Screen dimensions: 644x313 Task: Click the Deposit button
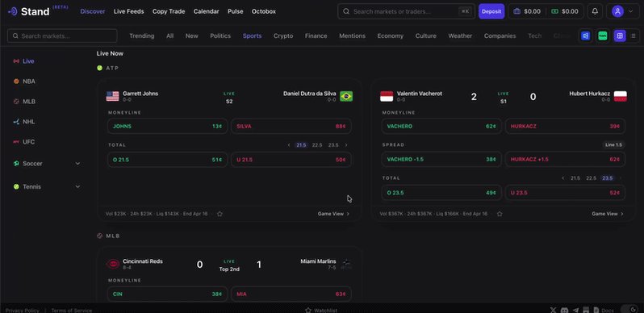click(491, 11)
